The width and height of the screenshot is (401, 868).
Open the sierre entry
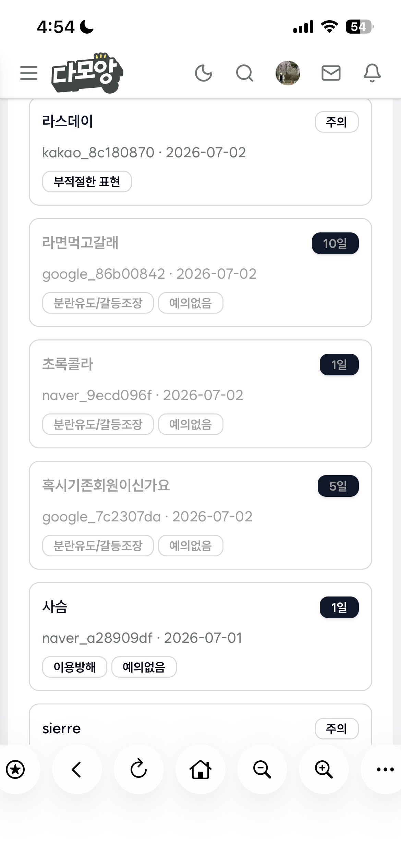200,728
